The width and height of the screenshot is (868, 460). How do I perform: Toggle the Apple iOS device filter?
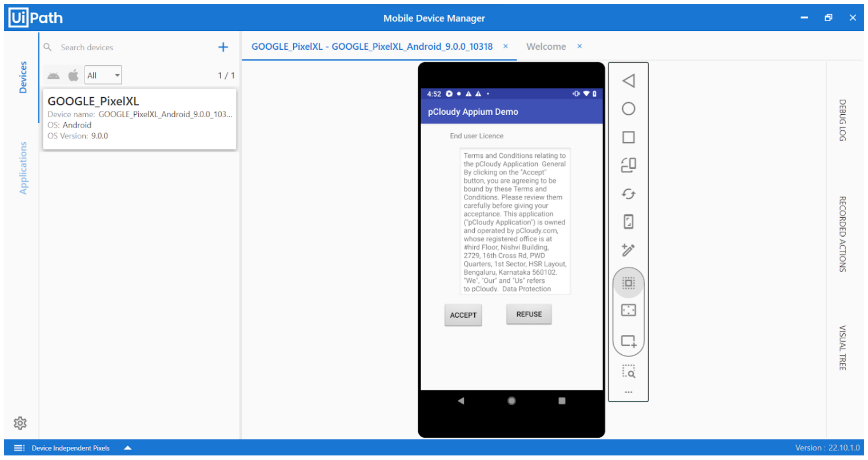click(73, 75)
